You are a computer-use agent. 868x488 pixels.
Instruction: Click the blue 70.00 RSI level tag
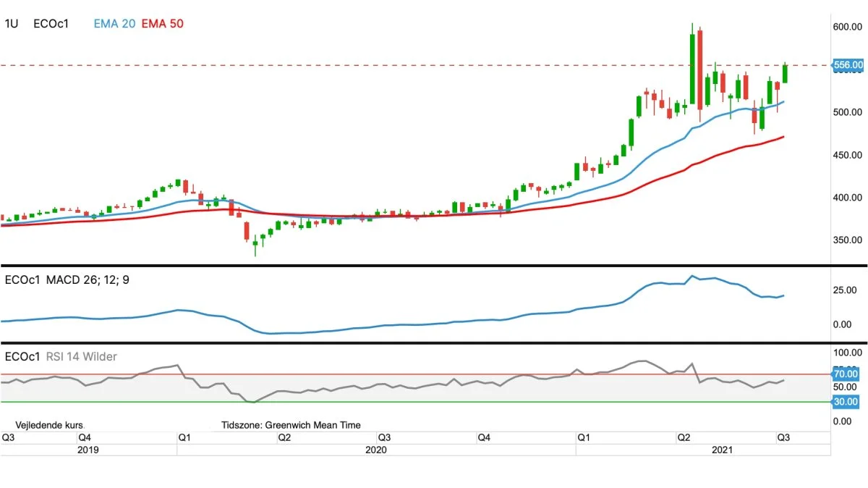[x=846, y=374]
